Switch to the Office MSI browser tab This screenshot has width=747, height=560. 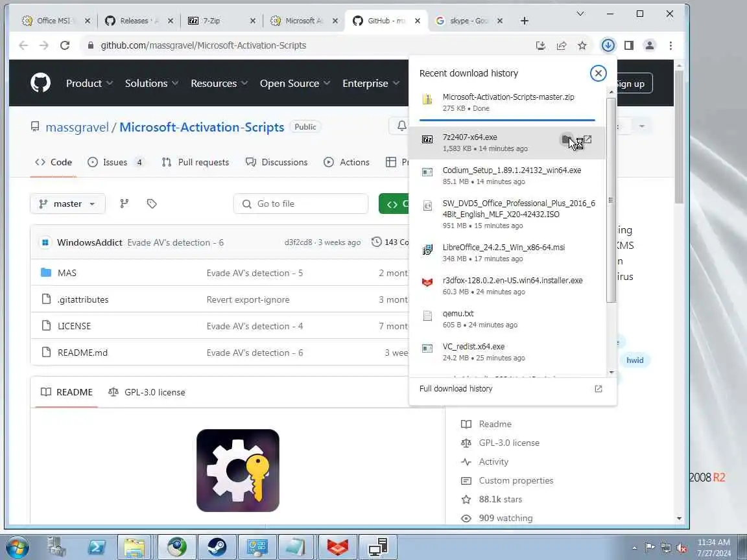point(53,21)
